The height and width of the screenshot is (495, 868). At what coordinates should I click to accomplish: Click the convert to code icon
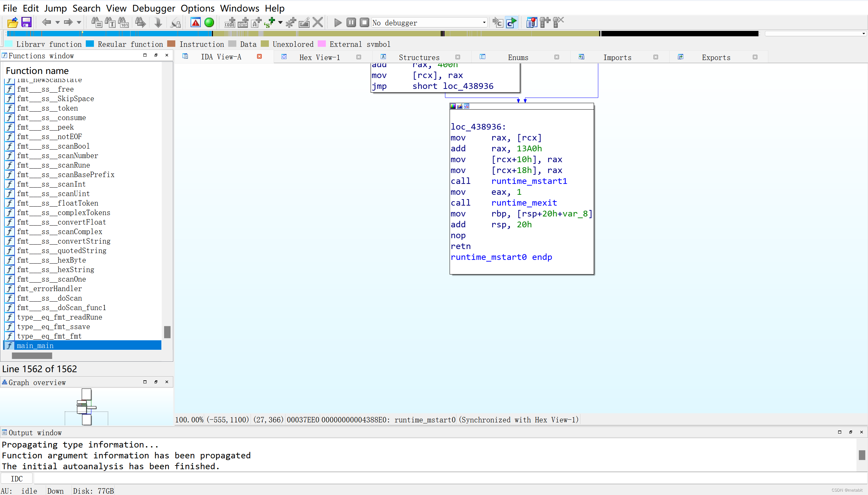pyautogui.click(x=230, y=23)
